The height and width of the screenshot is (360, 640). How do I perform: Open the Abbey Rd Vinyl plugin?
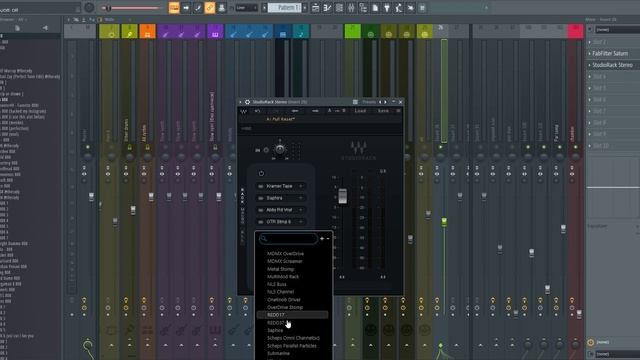pos(279,210)
